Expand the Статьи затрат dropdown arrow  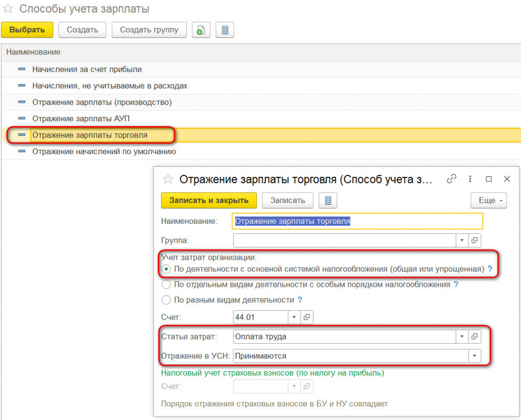click(x=462, y=337)
